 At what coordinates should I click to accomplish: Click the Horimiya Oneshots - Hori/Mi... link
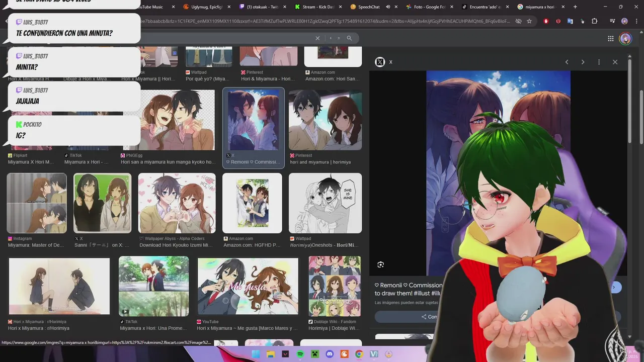click(x=324, y=245)
